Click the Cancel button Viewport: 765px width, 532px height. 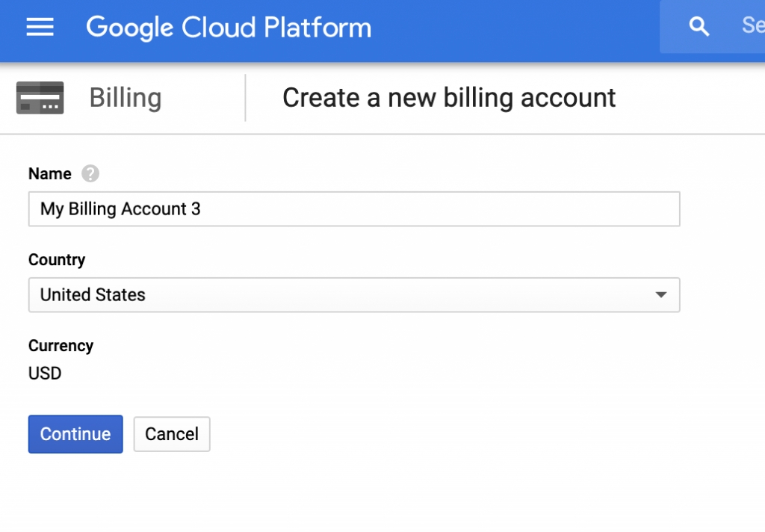tap(172, 434)
